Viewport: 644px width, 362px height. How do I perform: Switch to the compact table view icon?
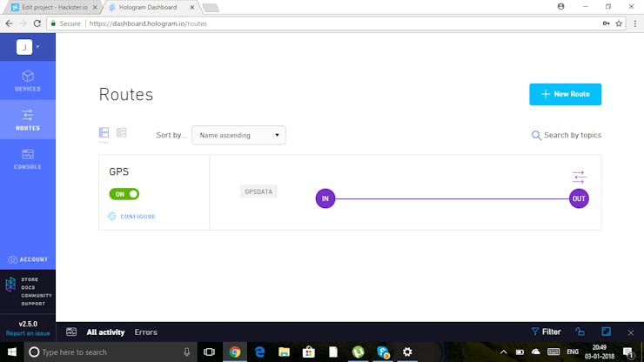[122, 132]
